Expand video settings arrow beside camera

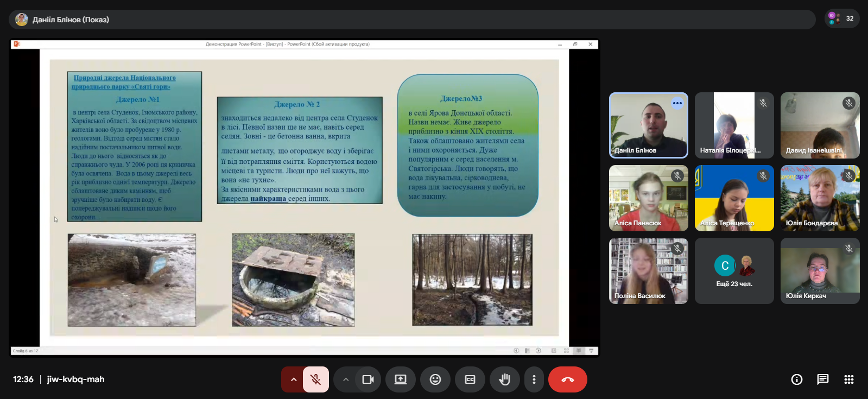(345, 379)
